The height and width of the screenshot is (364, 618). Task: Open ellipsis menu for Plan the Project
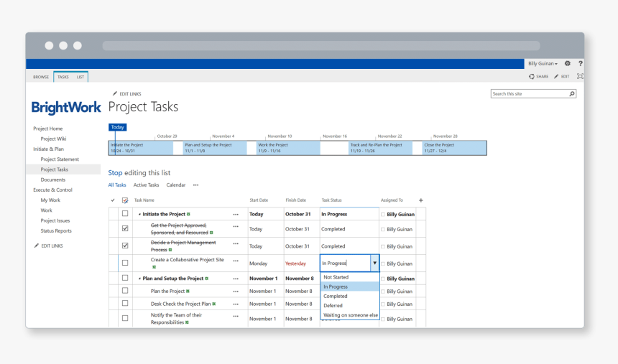[235, 291]
